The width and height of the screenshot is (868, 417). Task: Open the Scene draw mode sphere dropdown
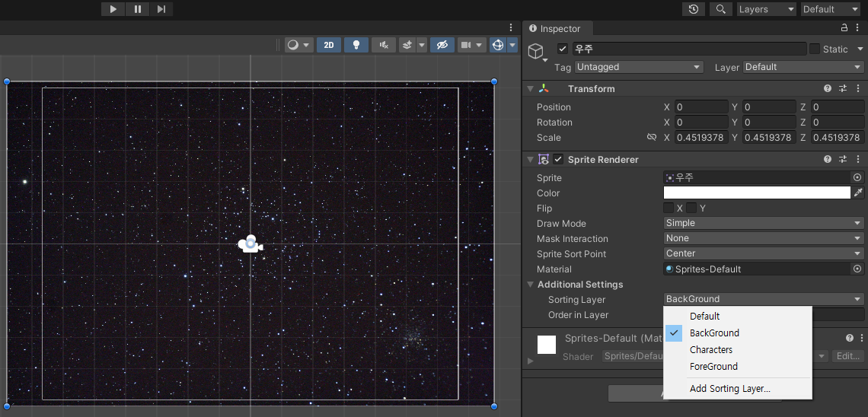299,45
